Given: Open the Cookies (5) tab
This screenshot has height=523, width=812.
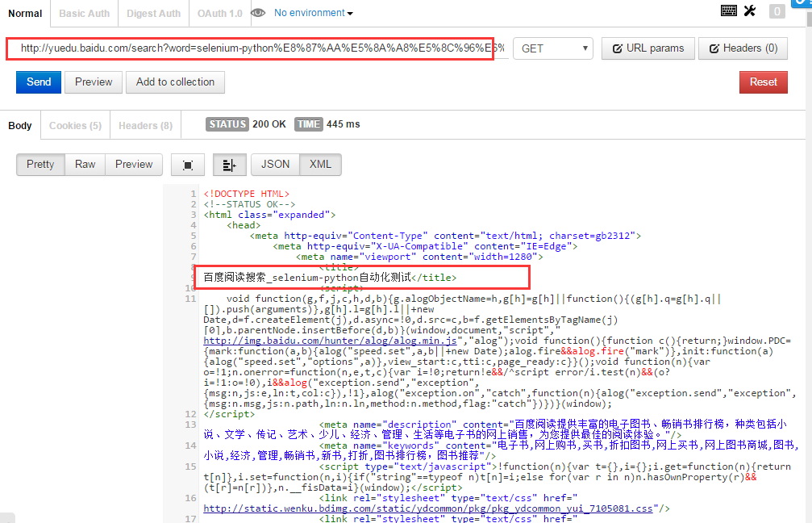Looking at the screenshot, I should (x=75, y=125).
